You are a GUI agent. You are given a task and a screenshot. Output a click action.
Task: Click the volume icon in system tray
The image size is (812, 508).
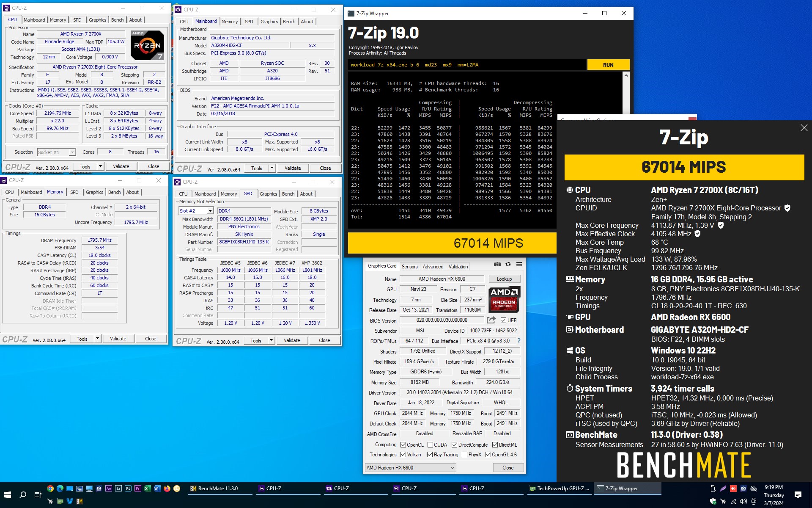coord(743,501)
